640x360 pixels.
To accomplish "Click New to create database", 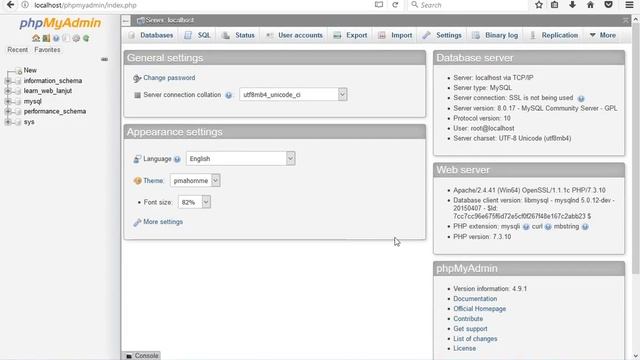I will 30,70.
